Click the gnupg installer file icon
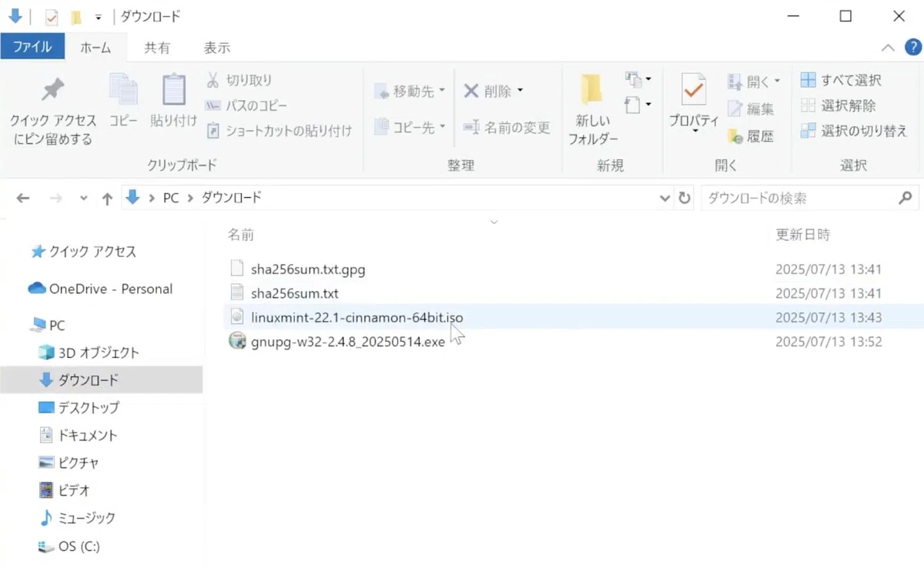Screen dimensions: 924x568 (x=237, y=341)
